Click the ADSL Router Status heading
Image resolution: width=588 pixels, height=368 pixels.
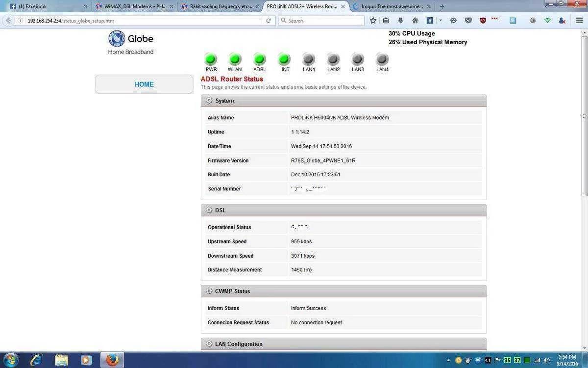(232, 79)
